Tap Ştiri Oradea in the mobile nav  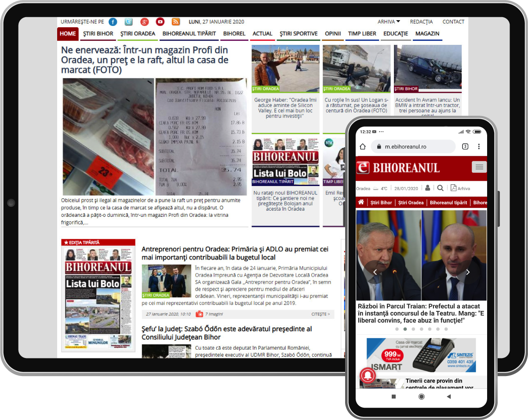(x=411, y=203)
